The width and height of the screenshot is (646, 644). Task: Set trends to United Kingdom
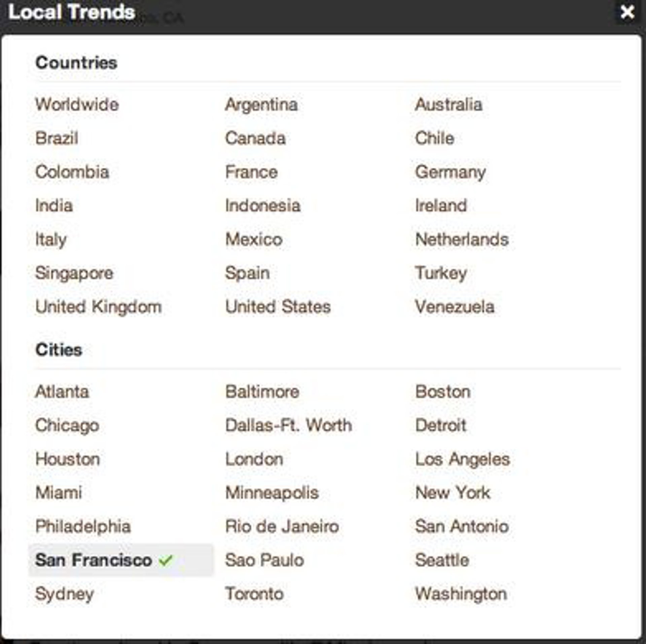pyautogui.click(x=99, y=307)
